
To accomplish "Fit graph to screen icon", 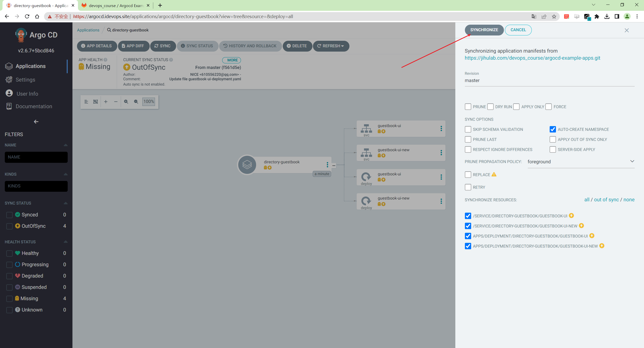I will coord(96,102).
